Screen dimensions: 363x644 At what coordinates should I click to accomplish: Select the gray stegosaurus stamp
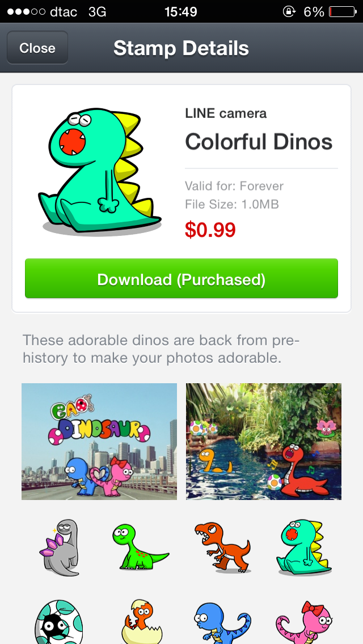60,548
